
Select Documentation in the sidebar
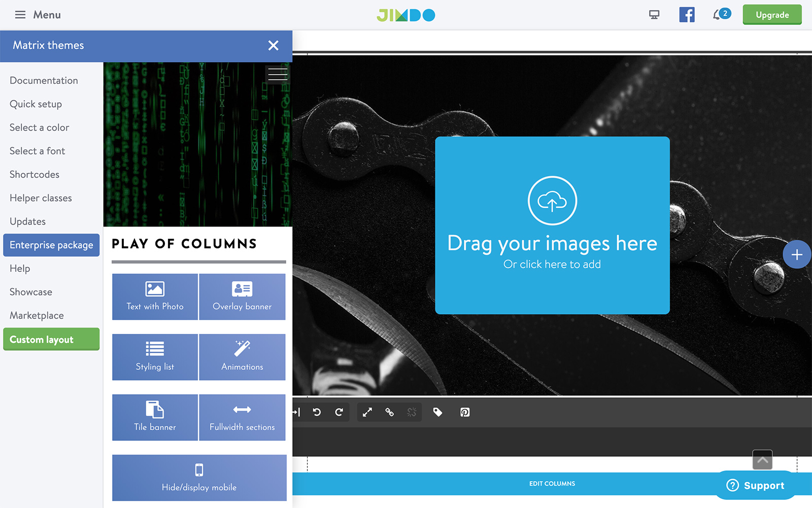44,80
